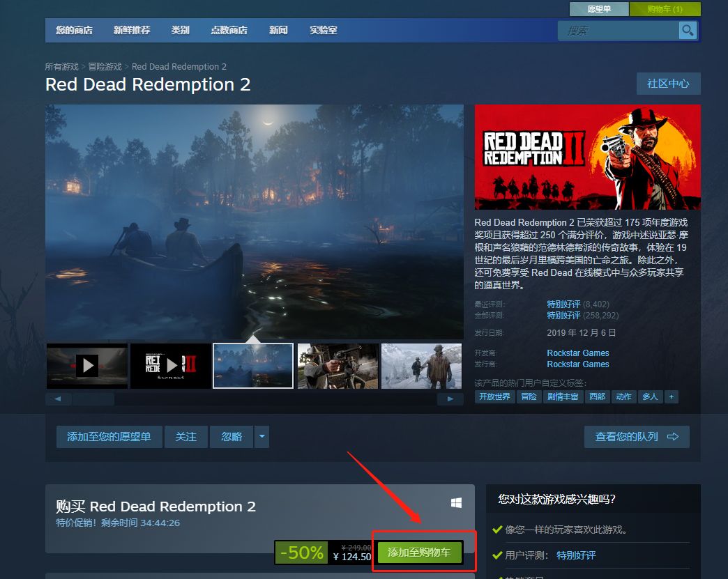Screen dimensions: 728x579
Task: Select the 多人 tag
Action: pyautogui.click(x=650, y=396)
